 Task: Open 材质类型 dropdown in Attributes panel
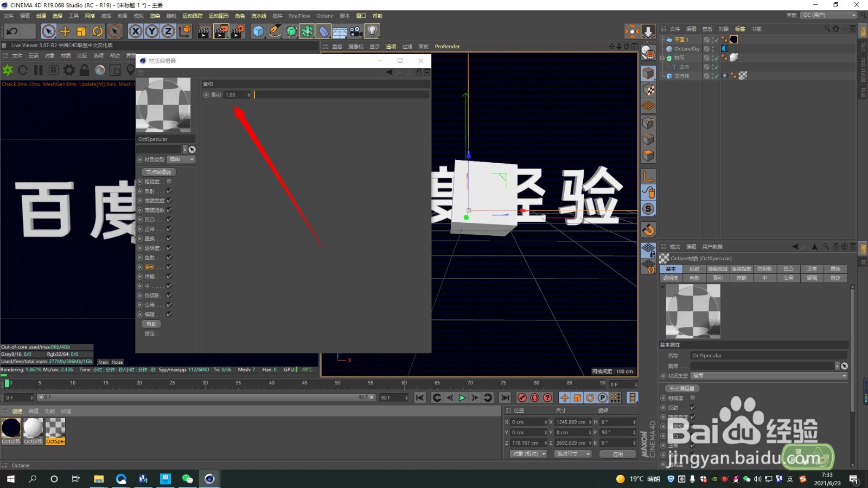pyautogui.click(x=769, y=376)
